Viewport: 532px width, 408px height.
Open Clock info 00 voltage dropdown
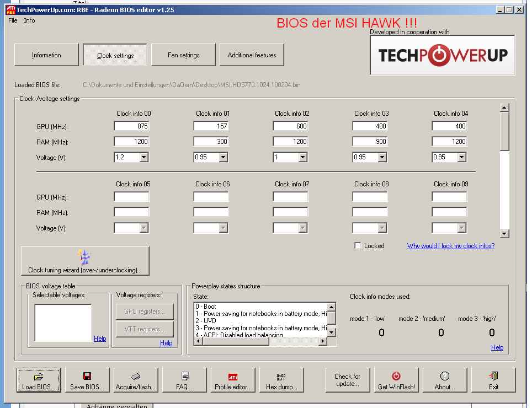(x=143, y=157)
